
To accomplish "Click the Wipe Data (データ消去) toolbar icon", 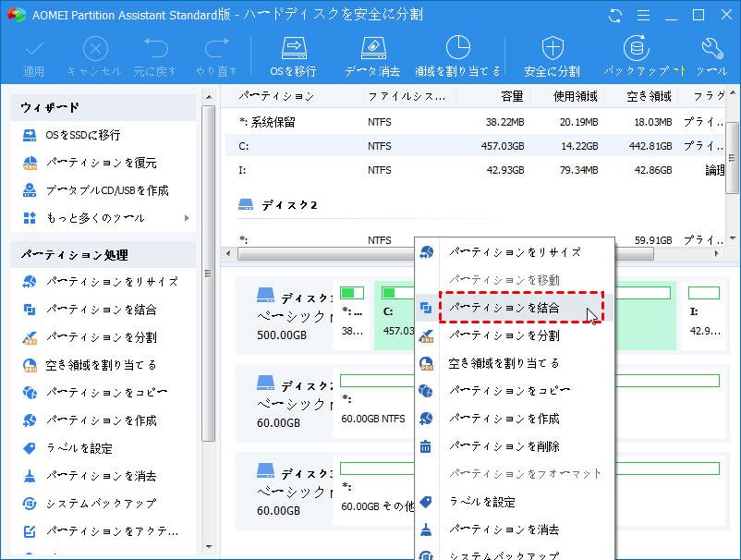I will [x=373, y=49].
